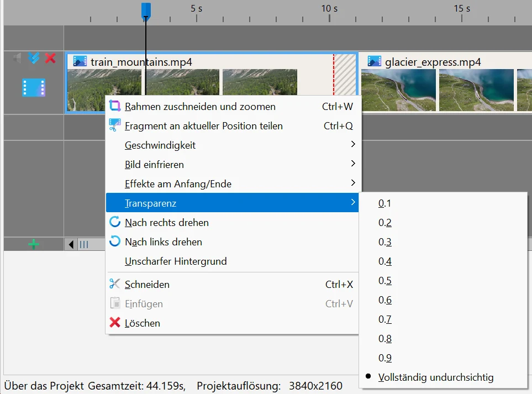Viewport: 532px width, 394px height.
Task: Click the timeline scrollbar grip handle
Action: pos(83,244)
